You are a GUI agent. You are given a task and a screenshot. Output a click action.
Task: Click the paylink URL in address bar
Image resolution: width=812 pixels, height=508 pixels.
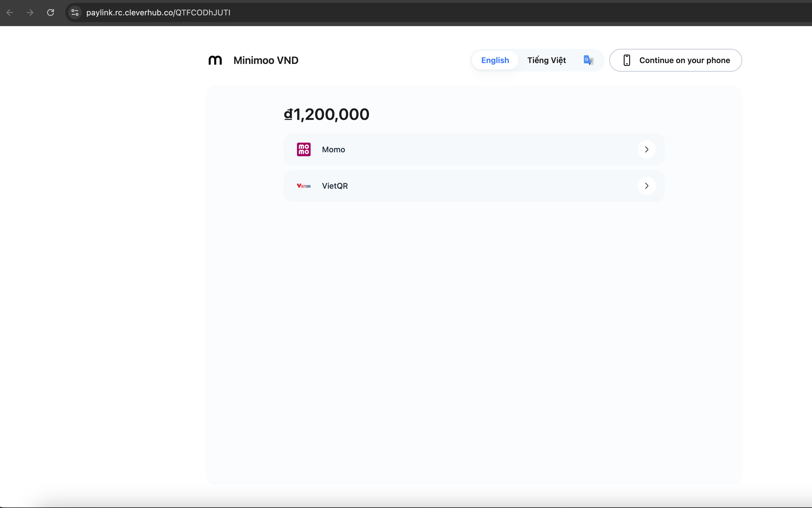[158, 13]
